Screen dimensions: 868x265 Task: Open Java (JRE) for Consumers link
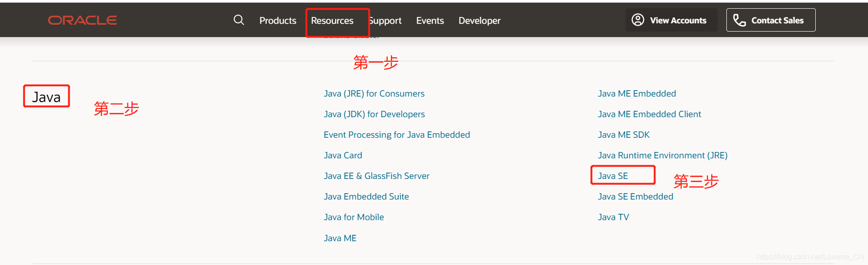point(374,93)
